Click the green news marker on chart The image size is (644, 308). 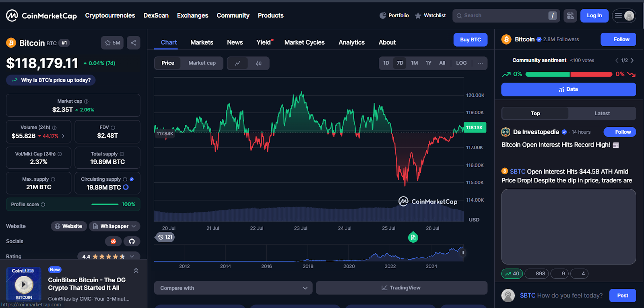(413, 238)
